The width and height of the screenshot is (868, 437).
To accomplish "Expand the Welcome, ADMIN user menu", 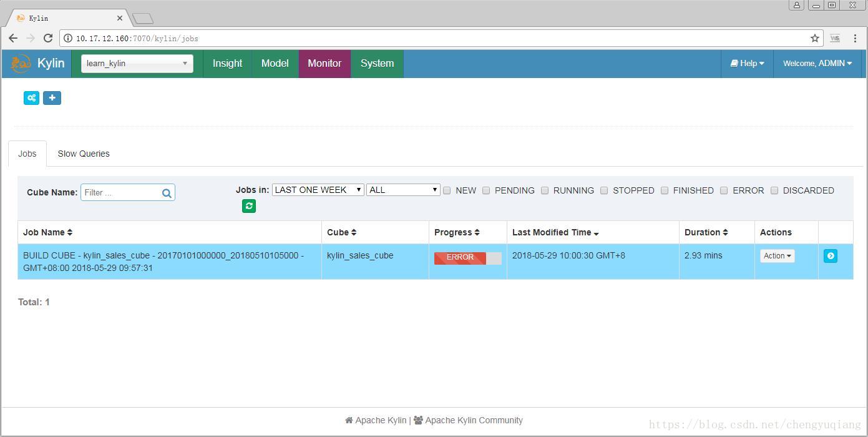I will [x=817, y=63].
